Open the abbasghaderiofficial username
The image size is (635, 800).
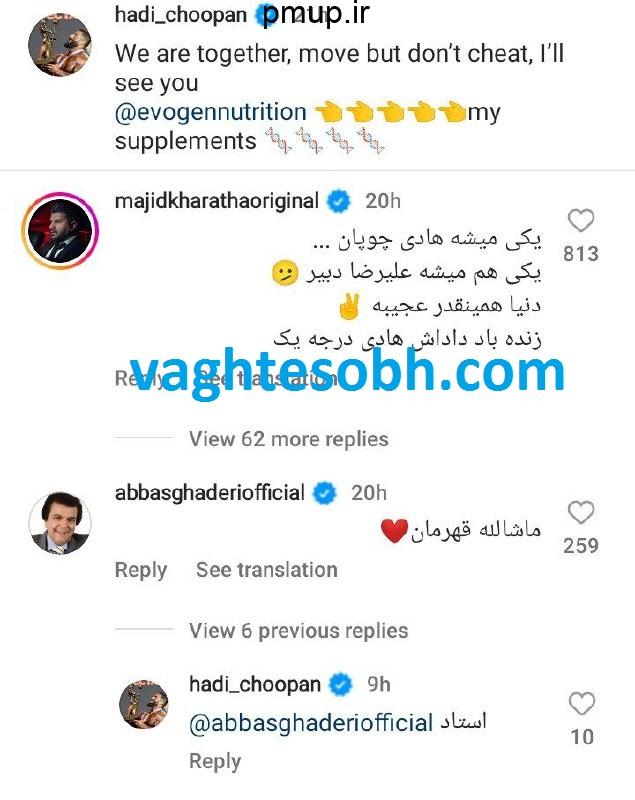[x=210, y=493]
